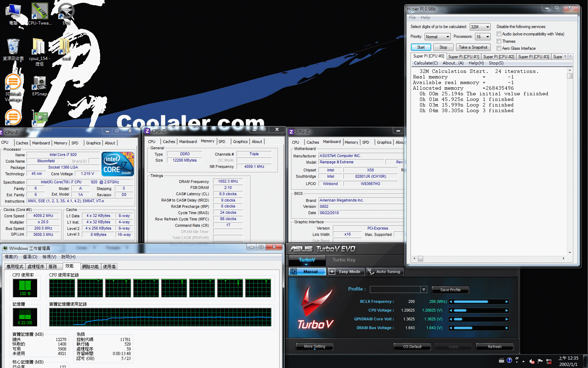The height and width of the screenshot is (368, 588).
Task: Open the 資源回收筒 Recycle Bin icon
Action: pos(13,50)
